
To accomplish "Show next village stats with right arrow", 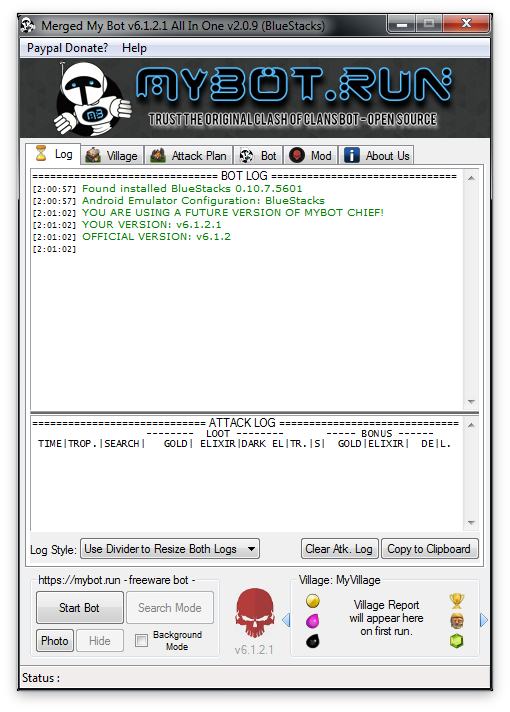I will click(484, 620).
